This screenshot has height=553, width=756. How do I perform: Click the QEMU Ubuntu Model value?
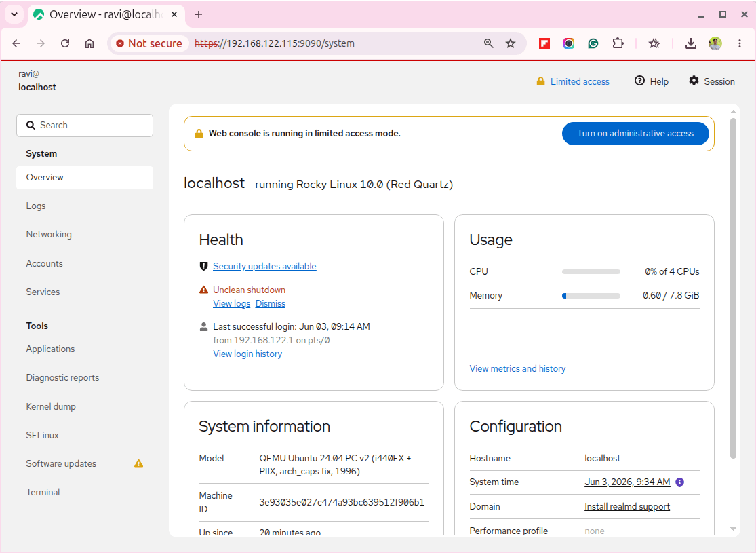(335, 465)
